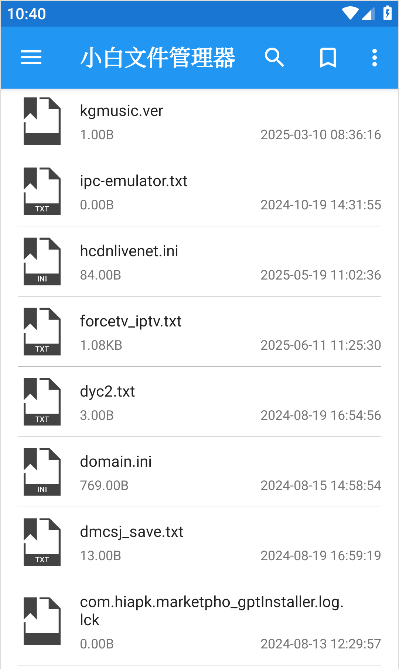
Task: Open forcetv_iptv.txt from the list
Action: coord(199,332)
